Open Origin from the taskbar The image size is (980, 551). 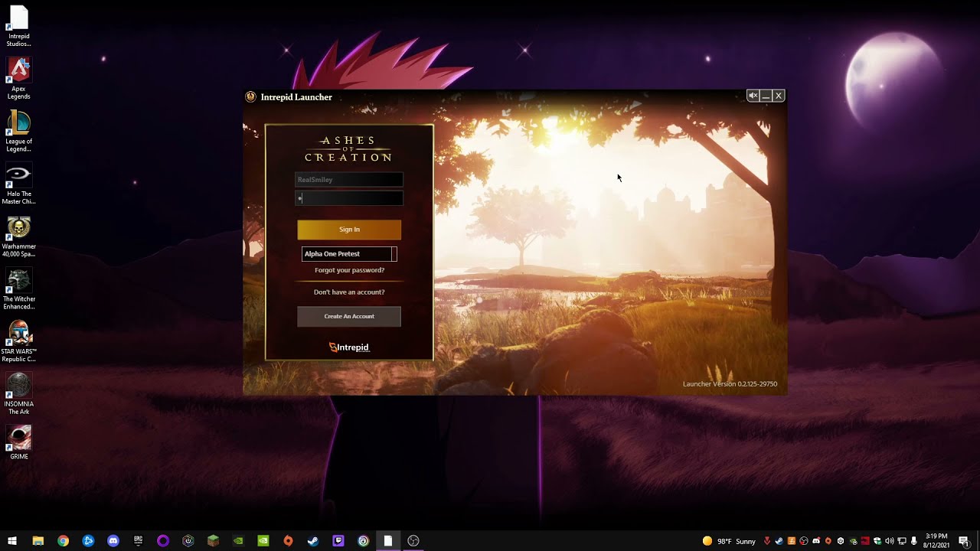point(288,541)
